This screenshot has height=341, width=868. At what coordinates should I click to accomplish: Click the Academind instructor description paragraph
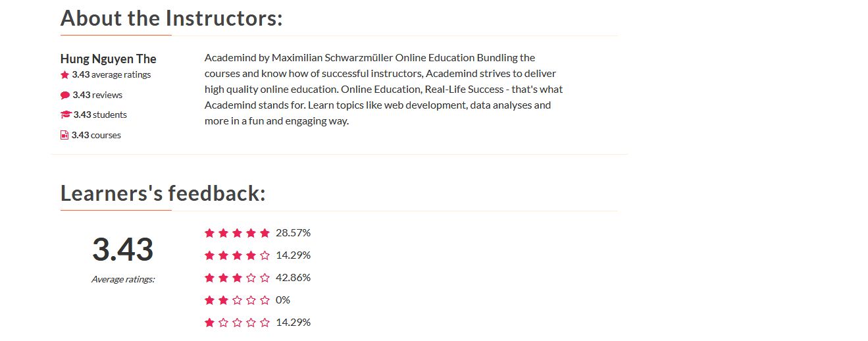pos(384,90)
